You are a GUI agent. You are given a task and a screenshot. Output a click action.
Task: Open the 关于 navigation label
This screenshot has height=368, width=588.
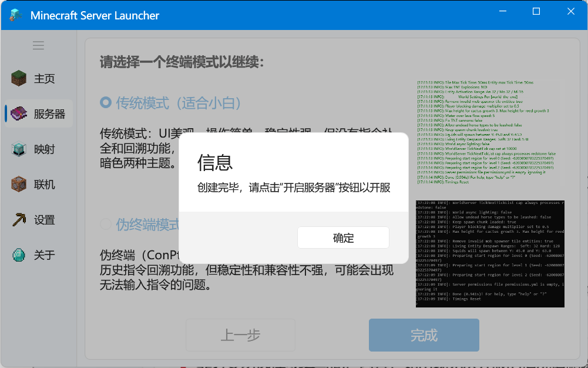click(x=44, y=255)
